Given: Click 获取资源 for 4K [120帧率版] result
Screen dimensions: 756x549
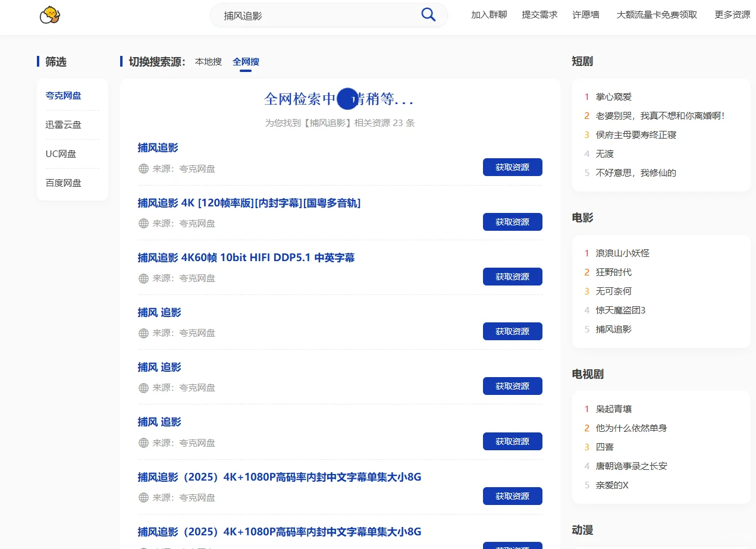Looking at the screenshot, I should tap(512, 222).
